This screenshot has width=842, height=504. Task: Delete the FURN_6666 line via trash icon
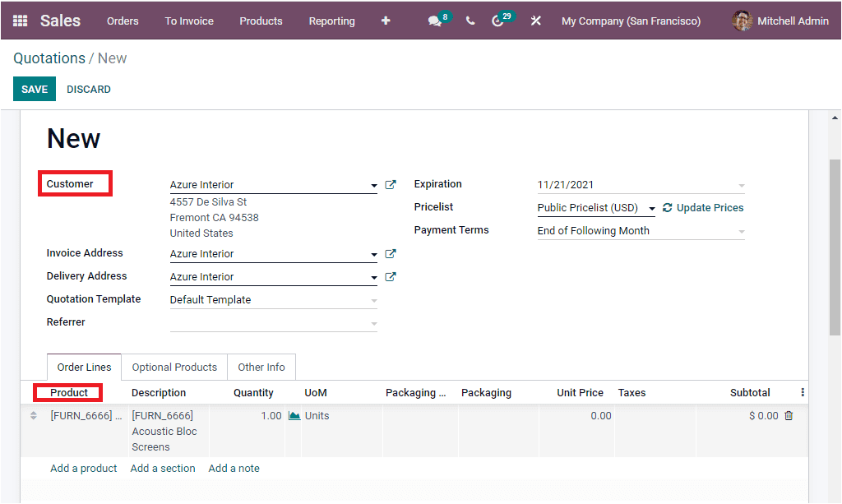pyautogui.click(x=788, y=415)
